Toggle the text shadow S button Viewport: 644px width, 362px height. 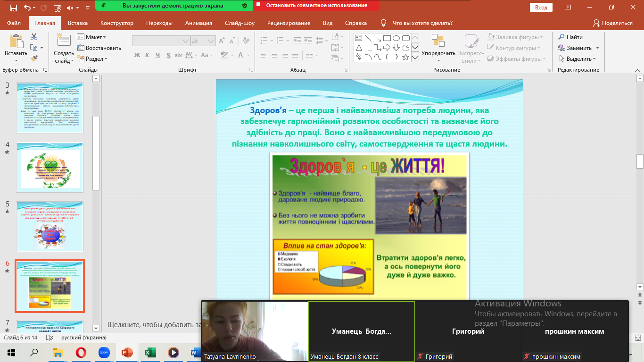point(169,55)
